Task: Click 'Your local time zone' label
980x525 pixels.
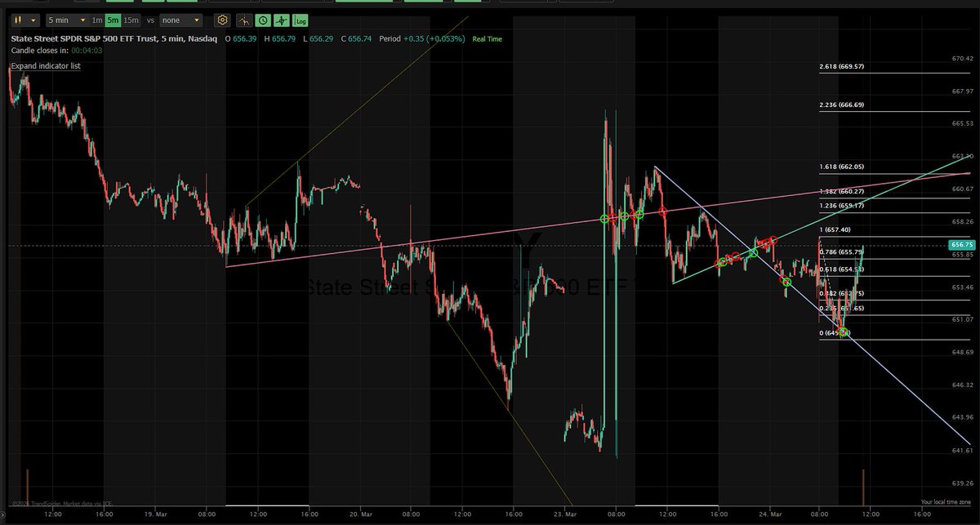Action: coord(946,502)
